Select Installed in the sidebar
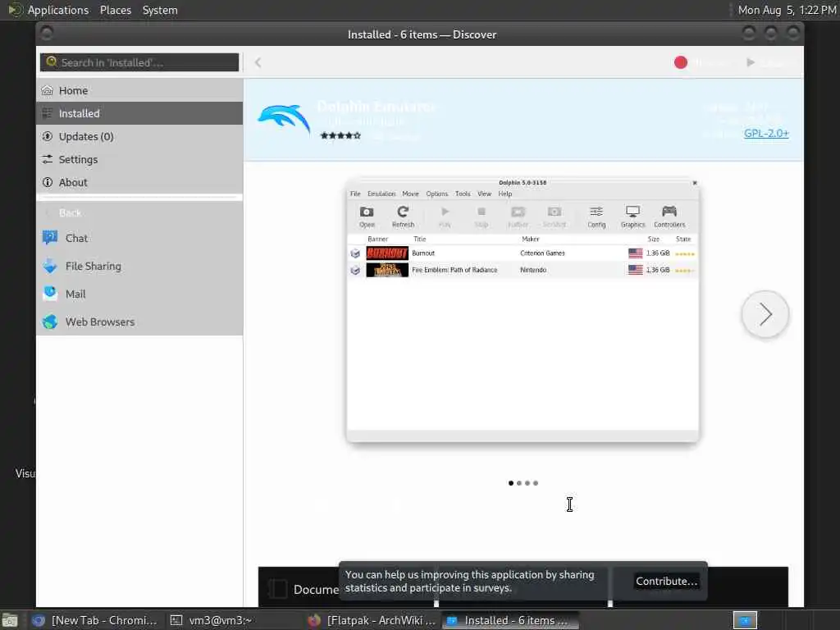Image resolution: width=840 pixels, height=630 pixels. click(139, 113)
